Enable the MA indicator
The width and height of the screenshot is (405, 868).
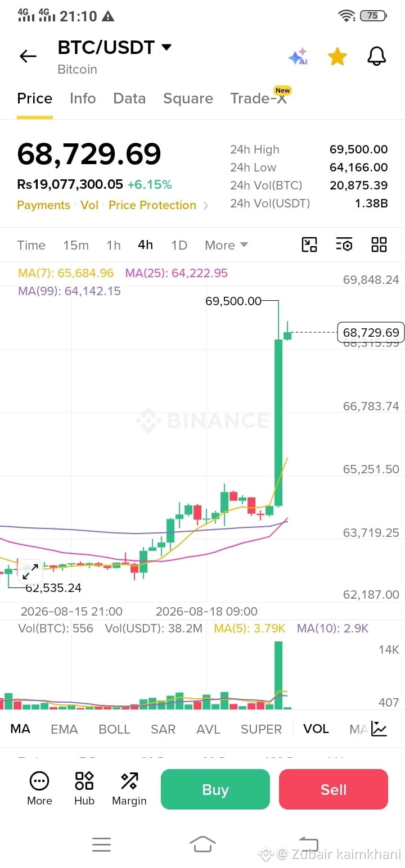click(20, 729)
